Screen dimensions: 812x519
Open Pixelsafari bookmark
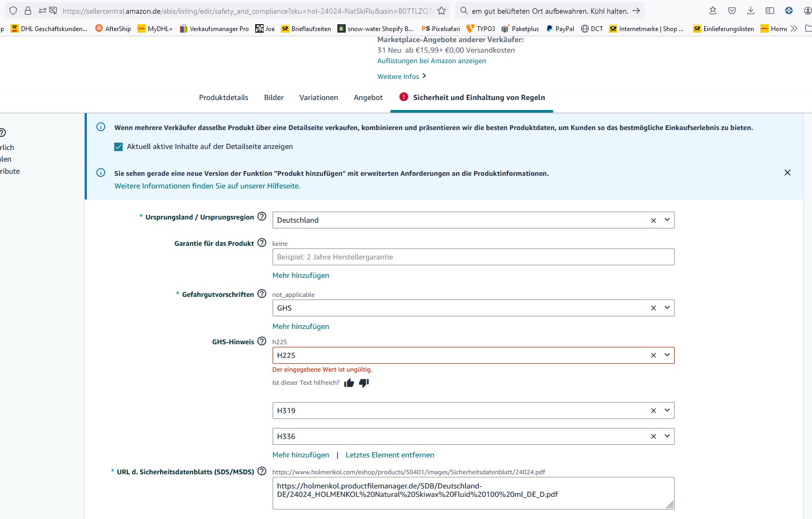(441, 28)
